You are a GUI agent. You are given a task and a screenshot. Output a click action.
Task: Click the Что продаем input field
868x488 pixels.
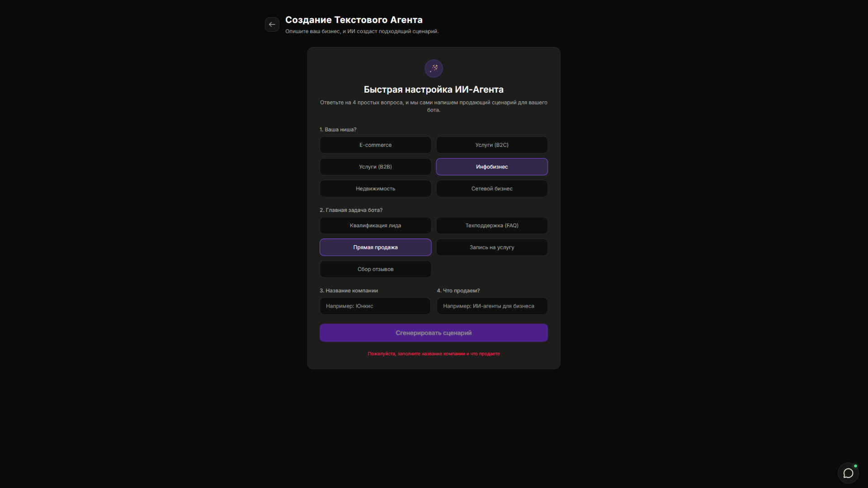[492, 306]
